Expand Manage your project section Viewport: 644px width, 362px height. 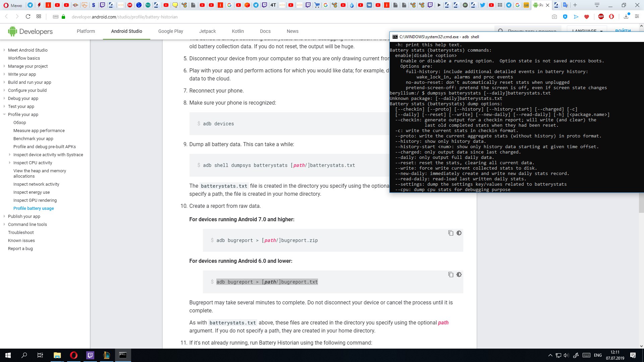coord(4,66)
